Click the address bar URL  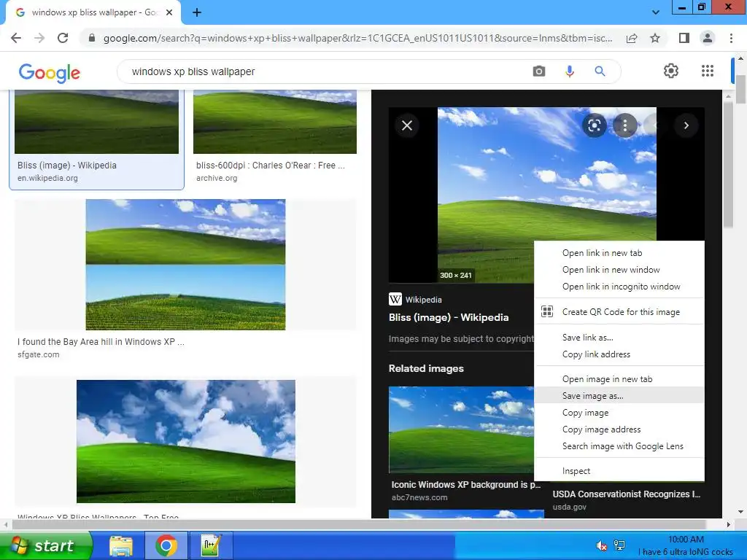point(357,38)
